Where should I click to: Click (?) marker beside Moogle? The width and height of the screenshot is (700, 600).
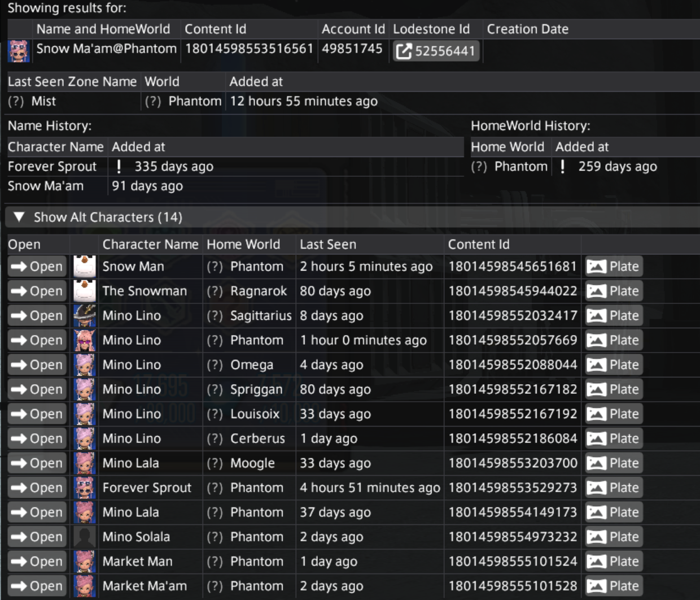215,463
